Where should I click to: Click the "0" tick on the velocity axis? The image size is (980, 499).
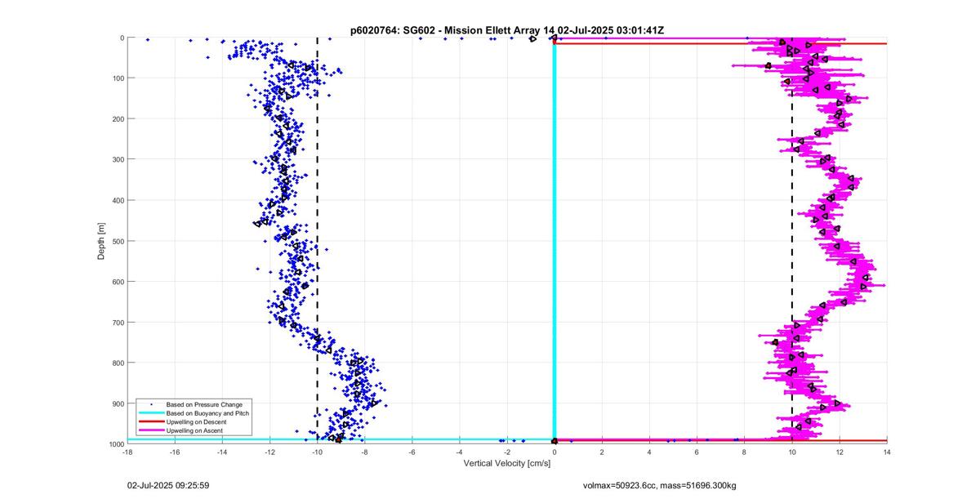555,452
